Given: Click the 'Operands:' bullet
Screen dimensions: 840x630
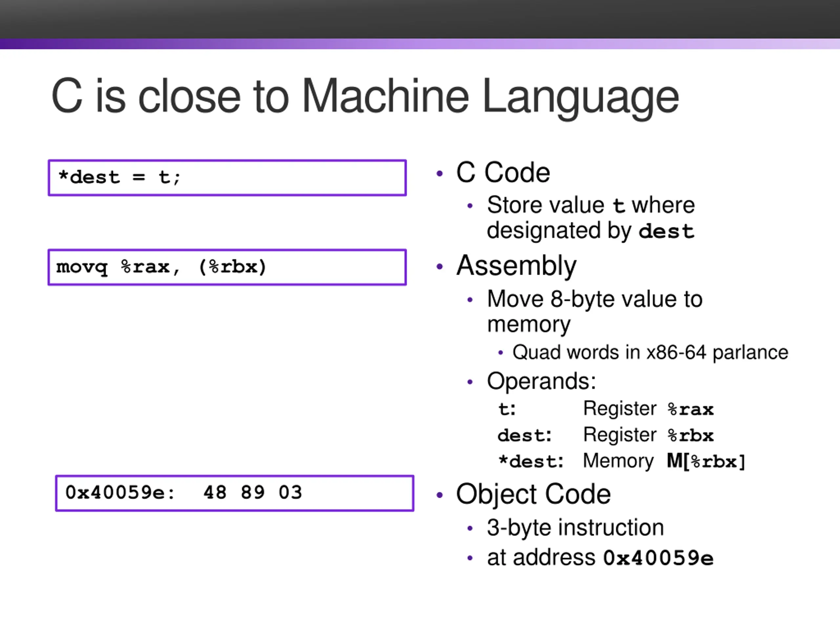Looking at the screenshot, I should click(x=541, y=381).
